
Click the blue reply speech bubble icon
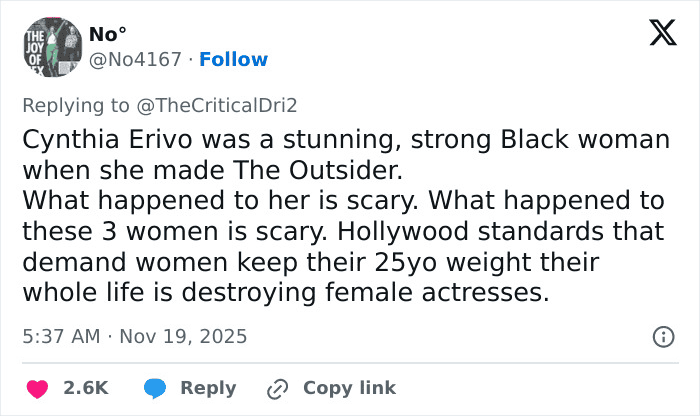pos(153,388)
